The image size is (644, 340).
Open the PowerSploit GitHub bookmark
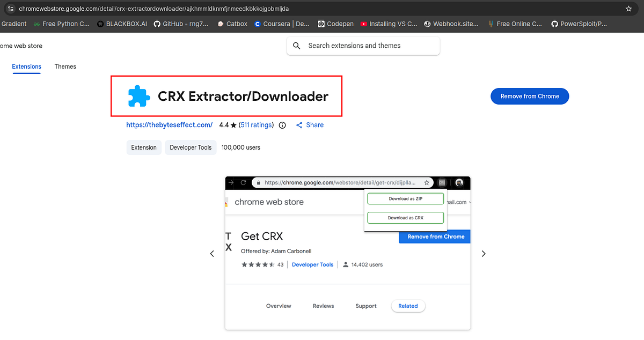tap(580, 24)
